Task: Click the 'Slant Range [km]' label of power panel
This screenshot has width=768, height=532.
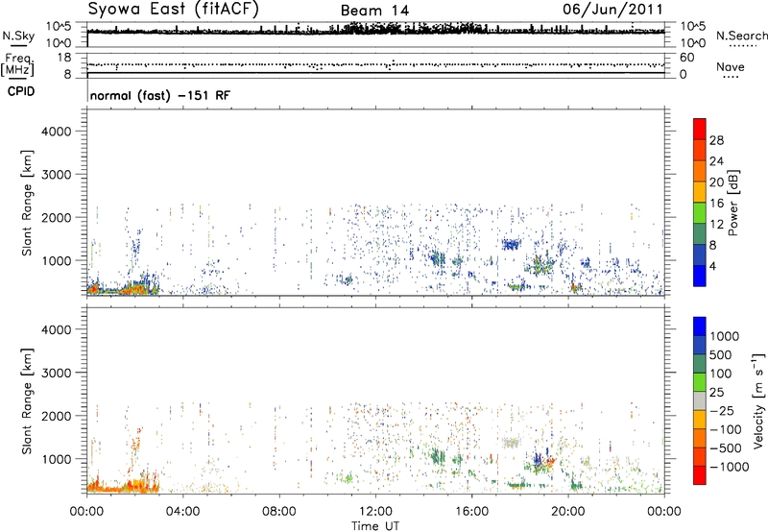Action: 27,203
